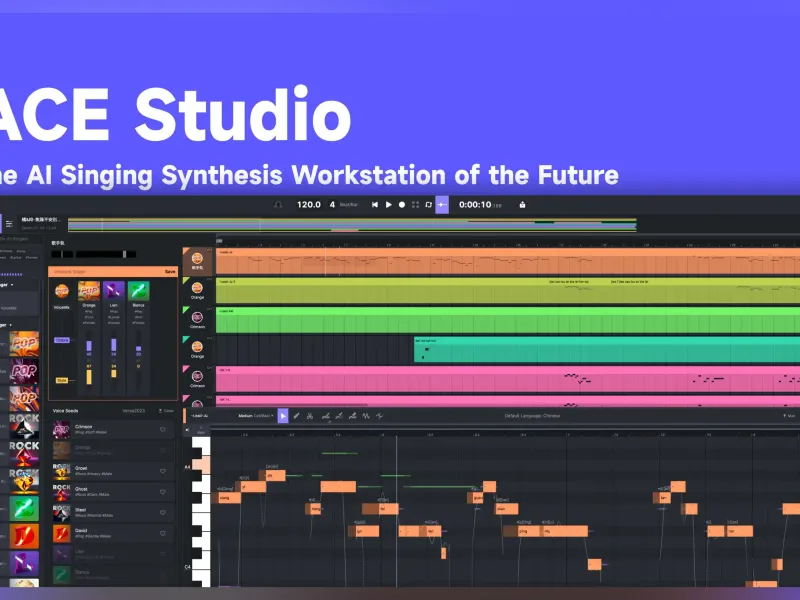Click the project overview minimap strip
The image size is (800, 600).
coord(352,224)
